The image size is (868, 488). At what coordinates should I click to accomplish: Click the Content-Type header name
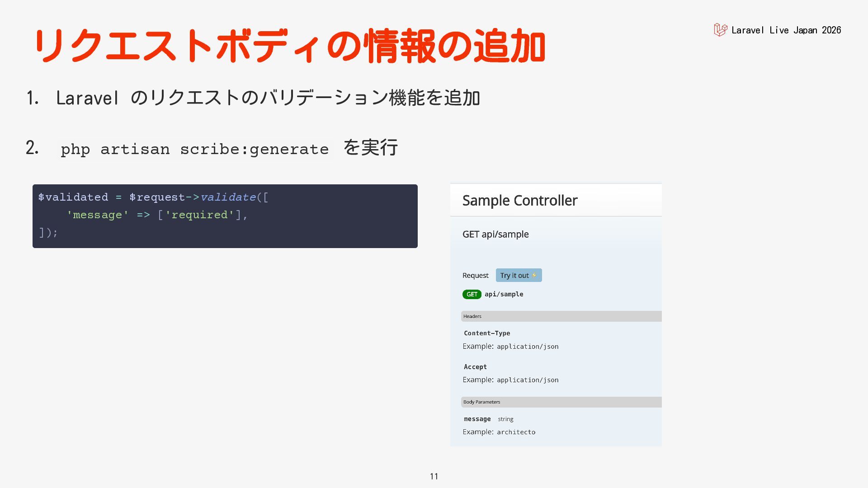(x=487, y=333)
